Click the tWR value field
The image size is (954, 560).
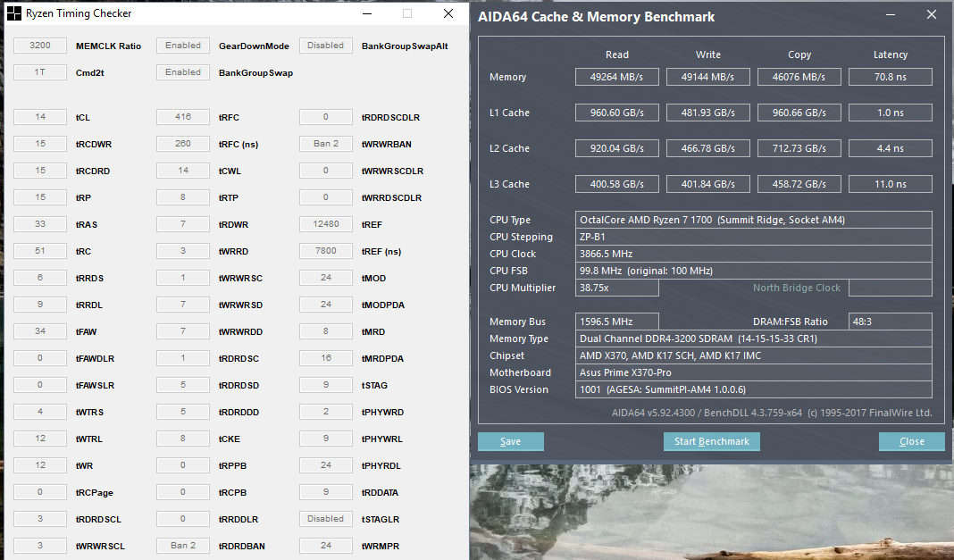pyautogui.click(x=40, y=465)
